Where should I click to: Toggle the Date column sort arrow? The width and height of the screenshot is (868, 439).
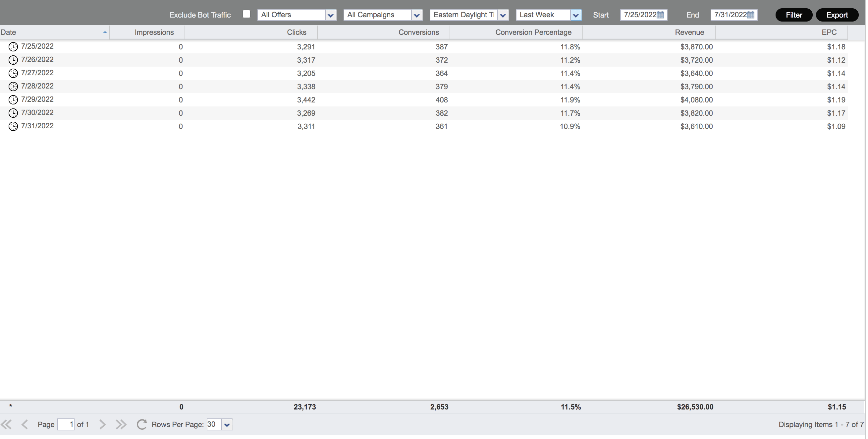(105, 32)
